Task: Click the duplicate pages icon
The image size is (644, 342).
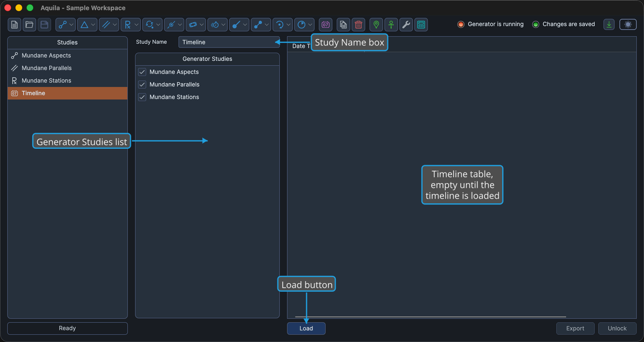Action: pos(343,25)
